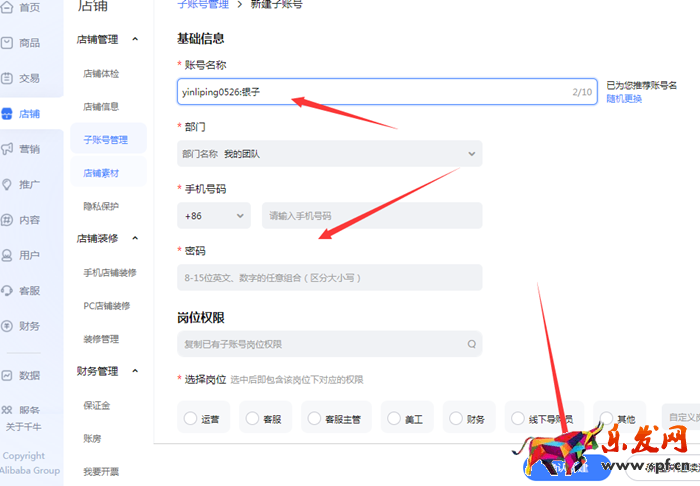Viewport: 700px width, 486px height.
Task: Collapse the 店铺管理 menu section
Action: coord(135,39)
